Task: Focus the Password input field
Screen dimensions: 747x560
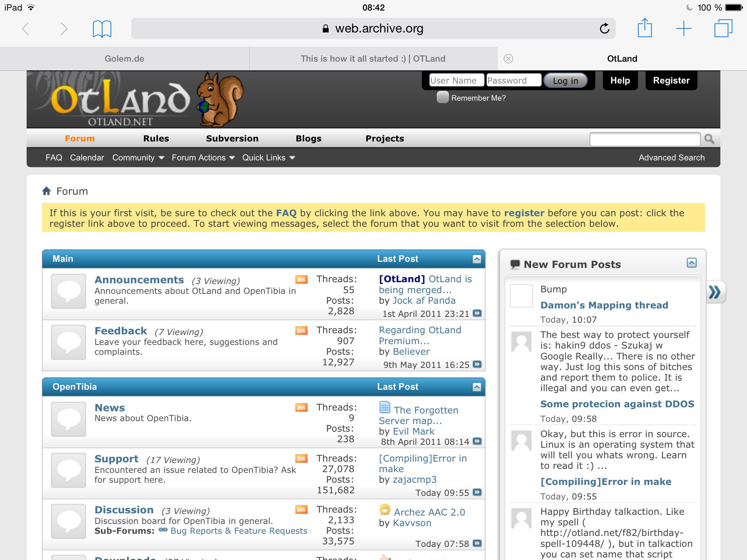Action: coord(514,81)
